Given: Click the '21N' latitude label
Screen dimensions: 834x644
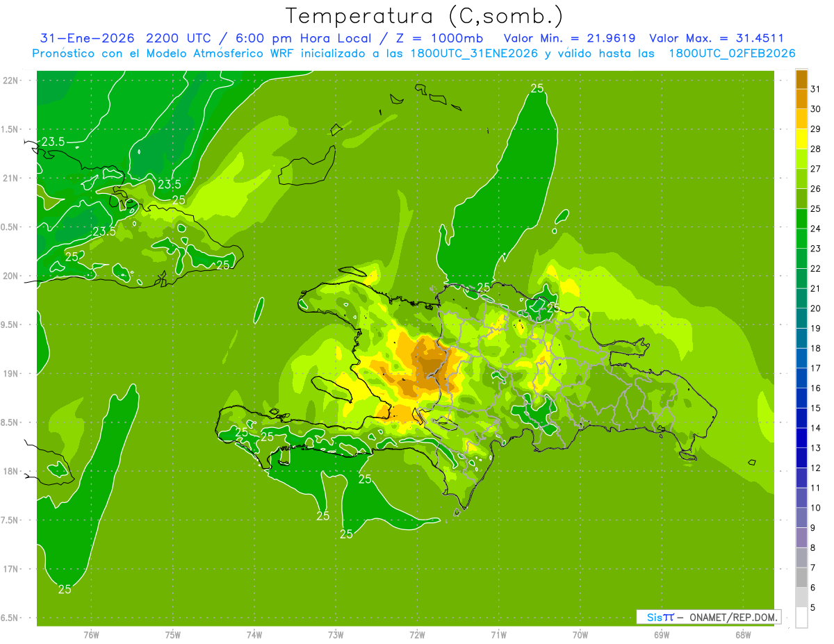Looking at the screenshot, I should coord(10,178).
